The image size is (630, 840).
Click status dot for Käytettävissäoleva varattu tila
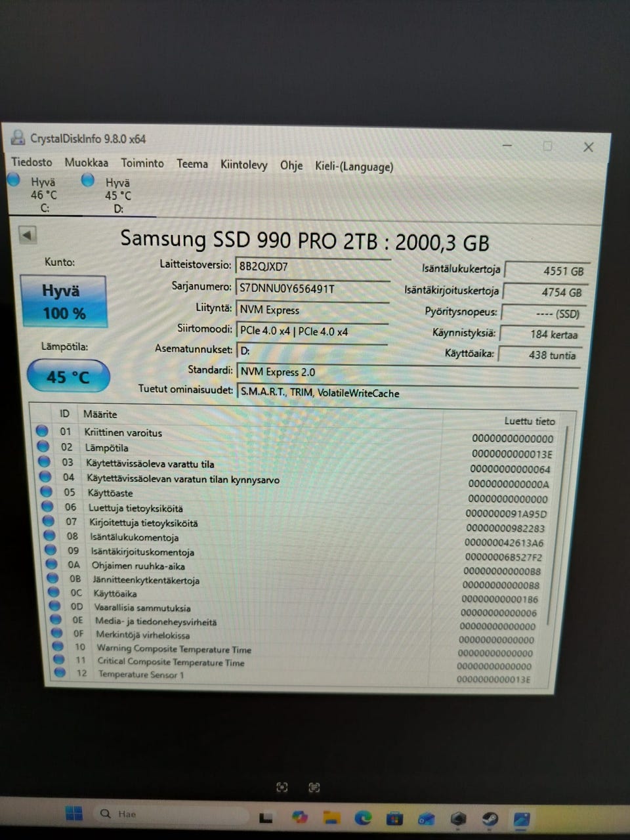coord(45,461)
